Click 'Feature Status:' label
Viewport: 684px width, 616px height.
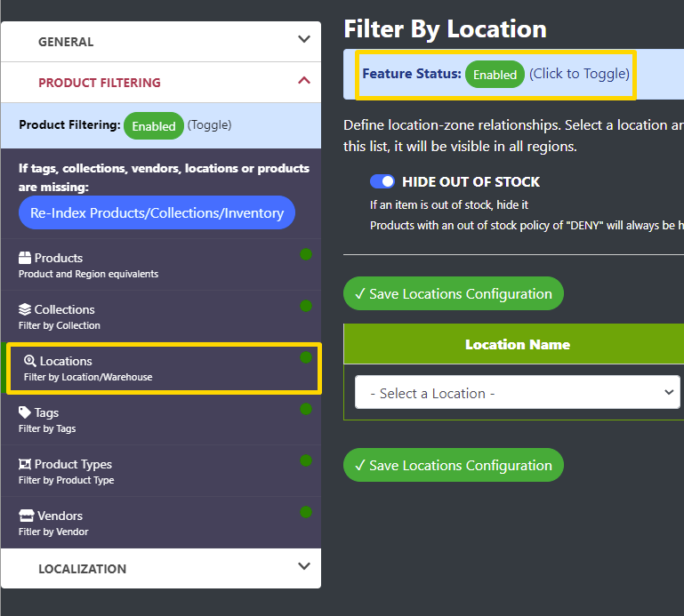click(x=412, y=73)
